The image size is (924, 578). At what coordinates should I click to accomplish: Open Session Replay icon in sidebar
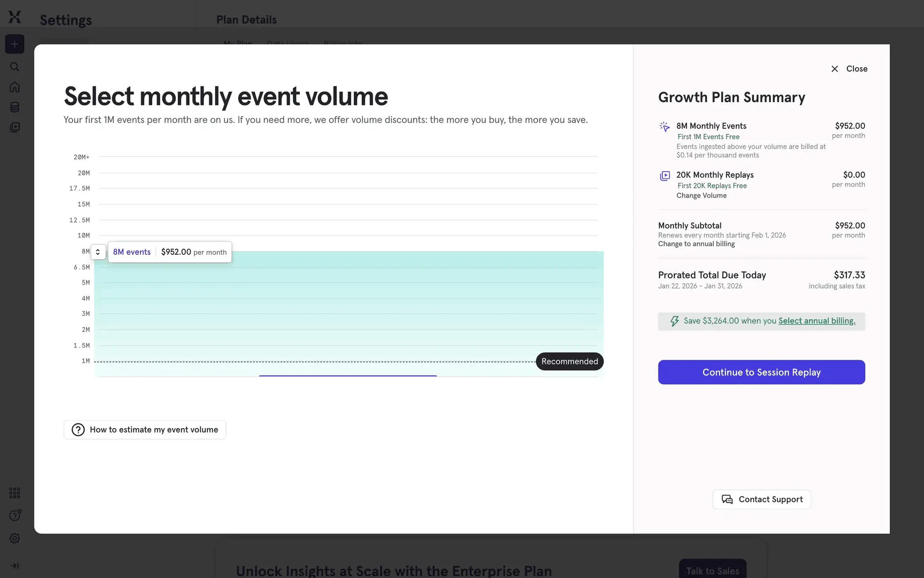coord(15,127)
